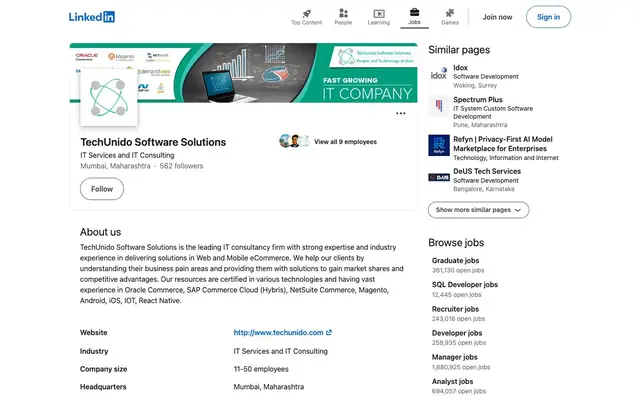Click the Spectrum Plus logo
This screenshot has width=640, height=400.
tap(439, 106)
